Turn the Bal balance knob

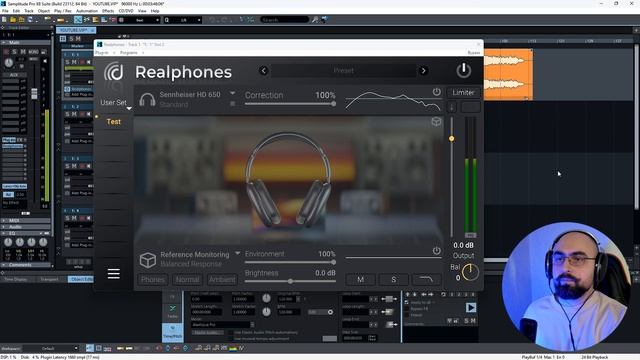click(470, 272)
